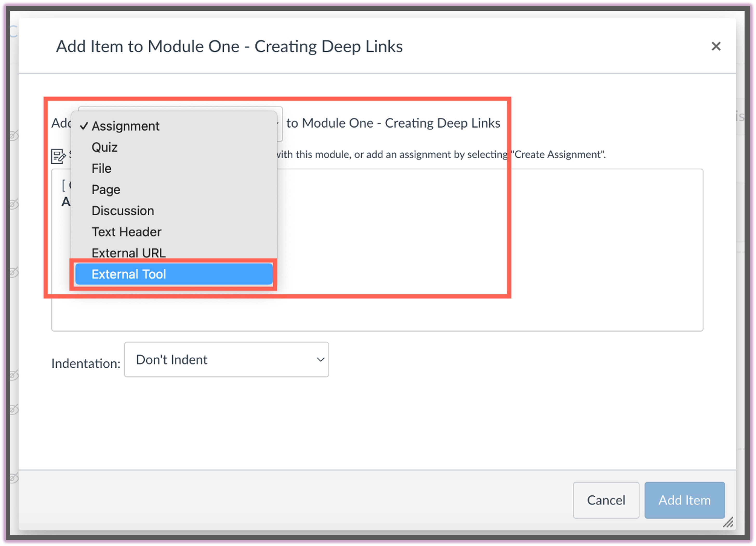Choose Discussion from the type list
The width and height of the screenshot is (756, 546).
click(x=123, y=211)
